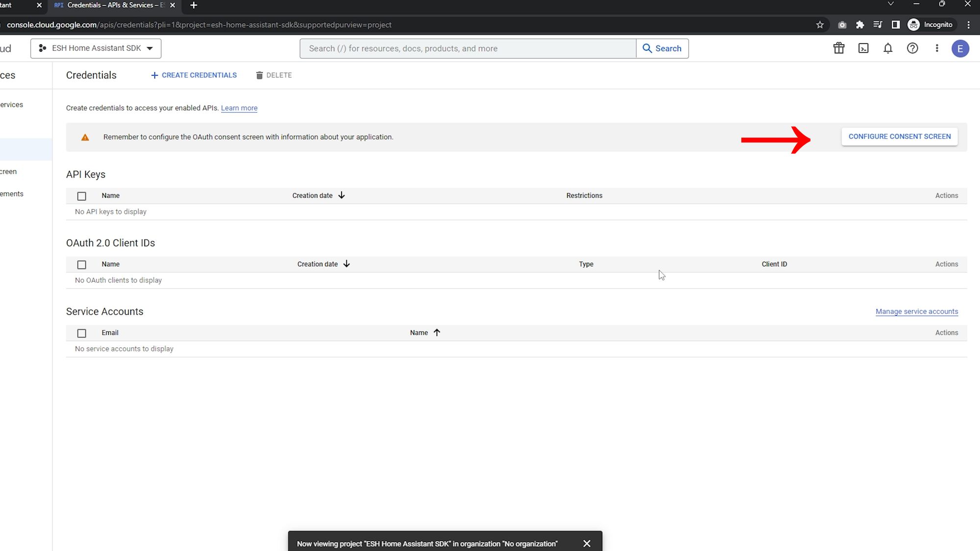
Task: Toggle the Service Accounts email checkbox
Action: (x=81, y=333)
